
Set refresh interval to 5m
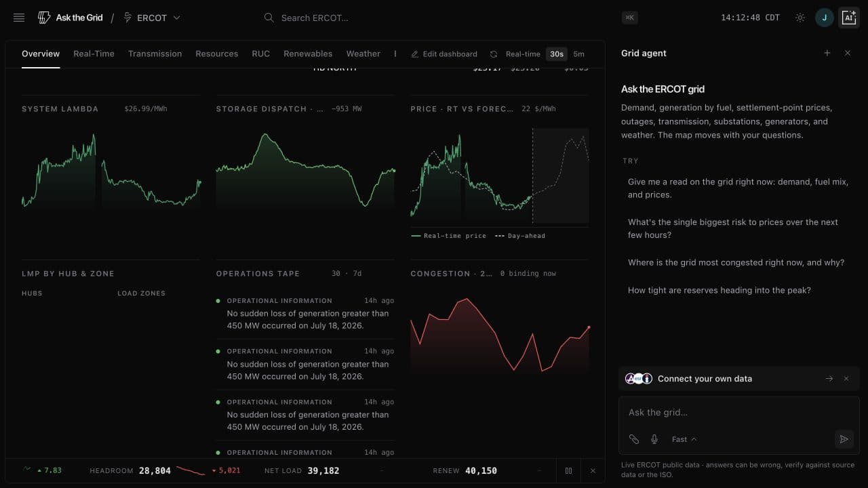point(578,54)
